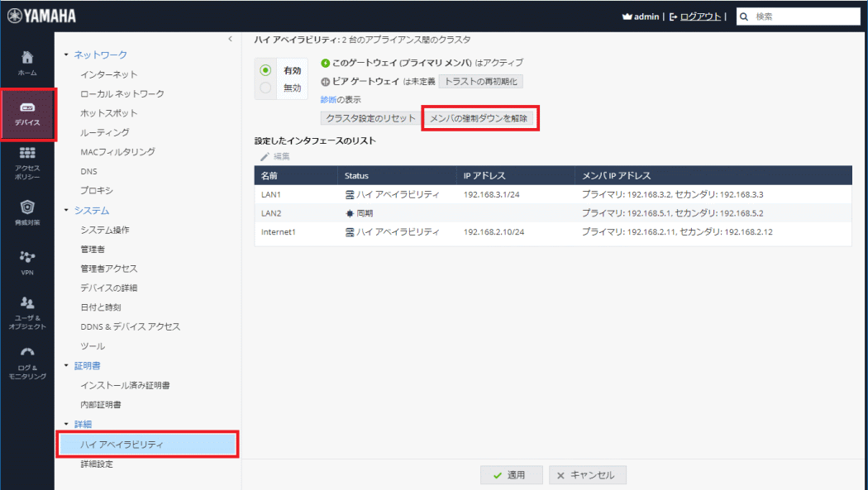Click メンバの強制ダウンを解除 button

pyautogui.click(x=479, y=118)
